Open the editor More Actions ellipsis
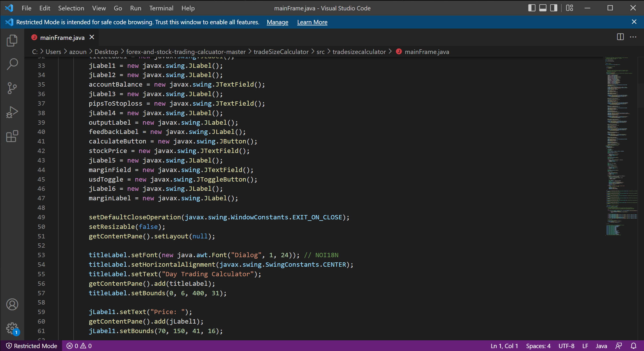Viewport: 644px width, 351px height. (x=633, y=37)
